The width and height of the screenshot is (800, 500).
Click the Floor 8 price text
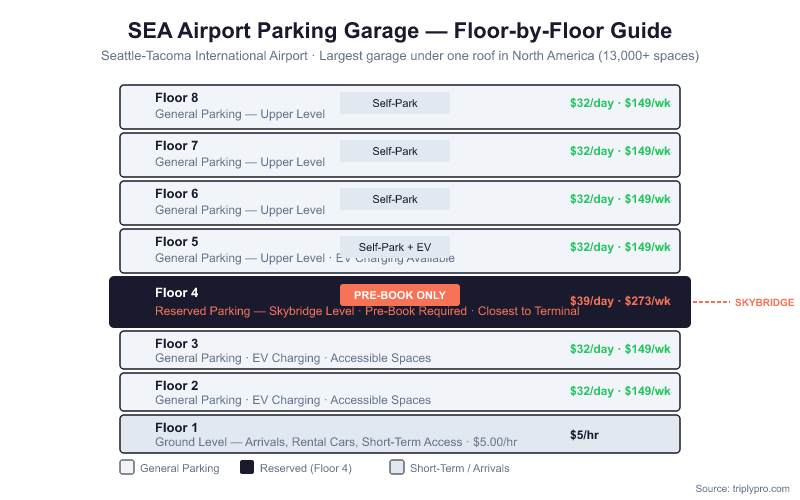point(620,103)
